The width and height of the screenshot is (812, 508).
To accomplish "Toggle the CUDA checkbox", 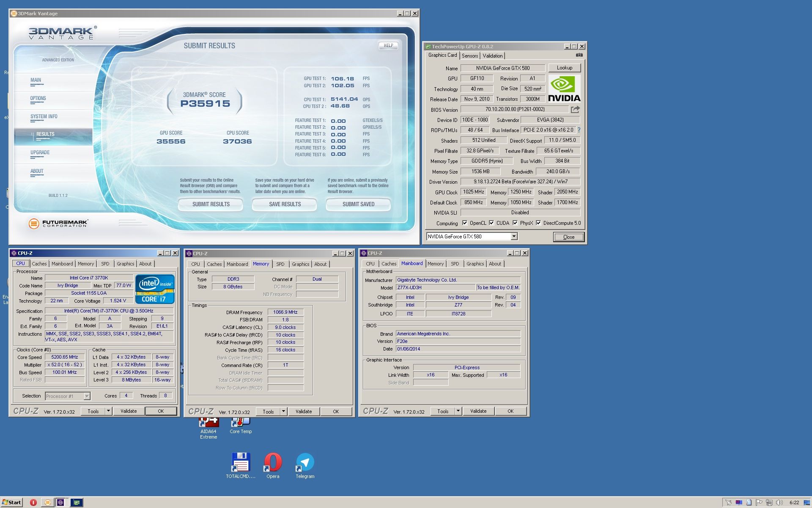I will tap(491, 223).
